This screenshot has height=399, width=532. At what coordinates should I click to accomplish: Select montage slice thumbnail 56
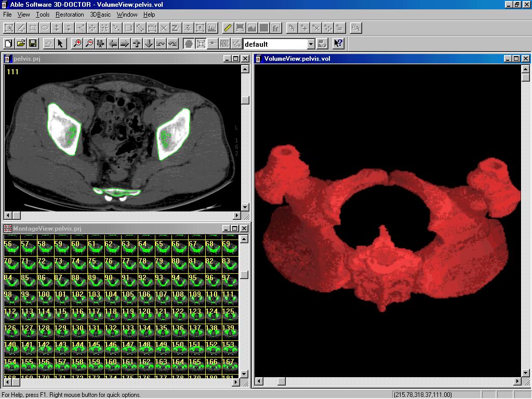11,247
